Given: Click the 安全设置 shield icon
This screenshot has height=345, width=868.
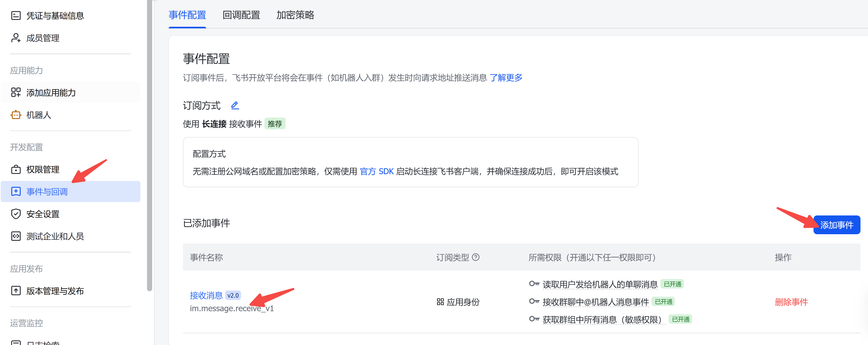Looking at the screenshot, I should [x=16, y=214].
